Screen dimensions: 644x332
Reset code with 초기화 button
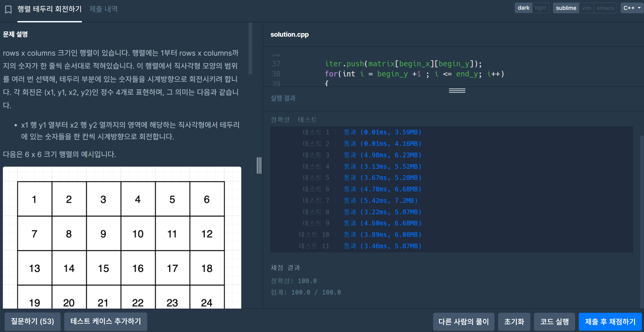point(514,322)
